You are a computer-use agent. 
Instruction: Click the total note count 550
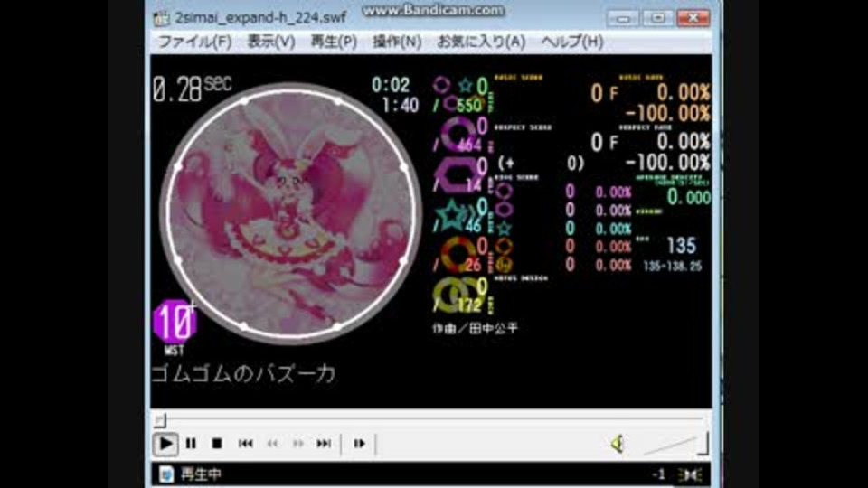pos(469,105)
